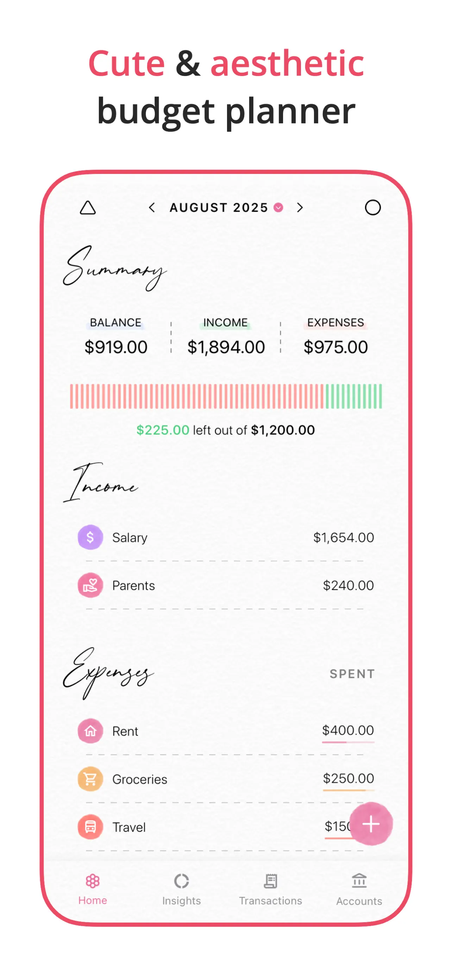Switch to the Insights tab
The image size is (452, 980).
pyautogui.click(x=182, y=890)
